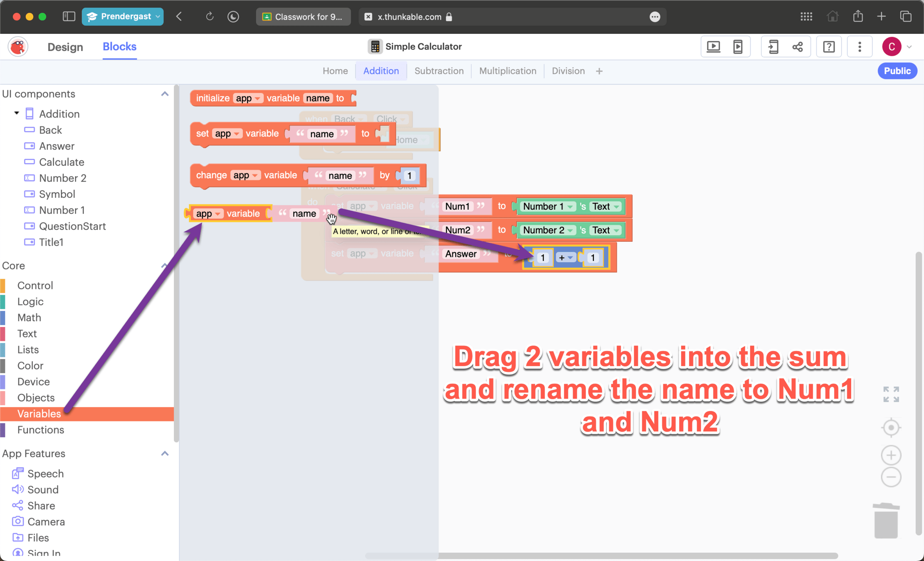Click the zoom in plus icon
The width and height of the screenshot is (924, 561).
click(x=891, y=455)
